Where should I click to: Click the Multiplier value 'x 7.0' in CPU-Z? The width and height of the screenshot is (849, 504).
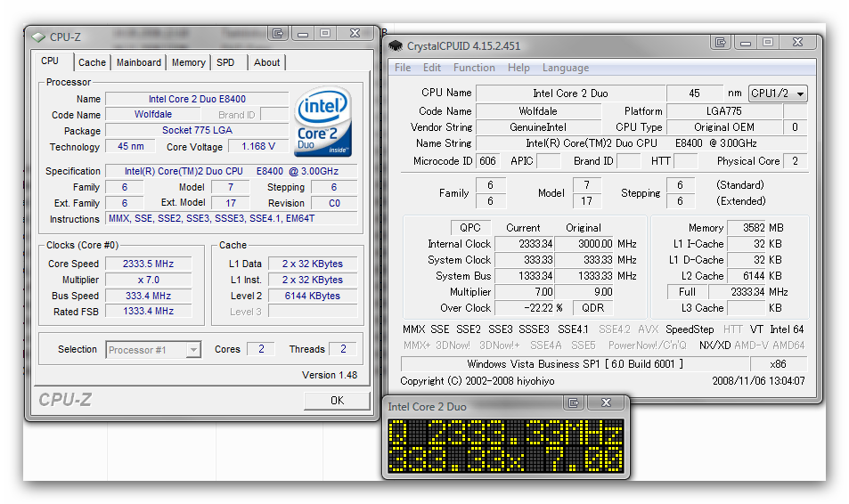[x=149, y=280]
